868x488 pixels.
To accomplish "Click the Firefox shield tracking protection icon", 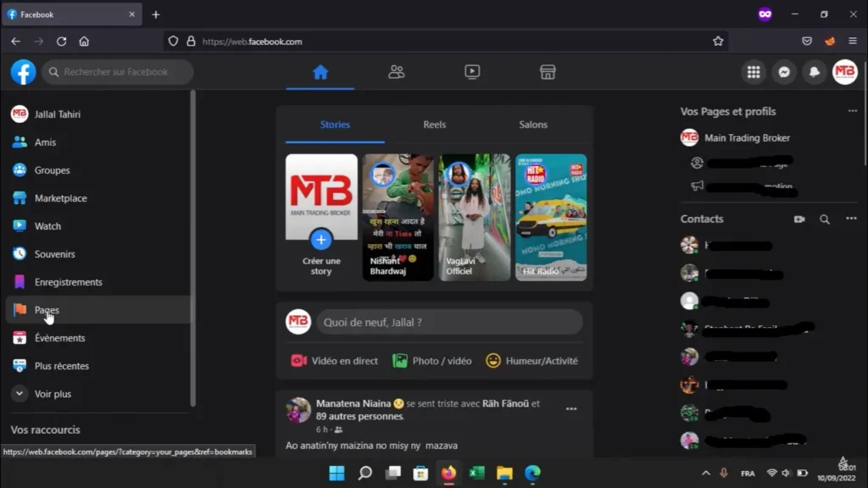I will pyautogui.click(x=173, y=42).
